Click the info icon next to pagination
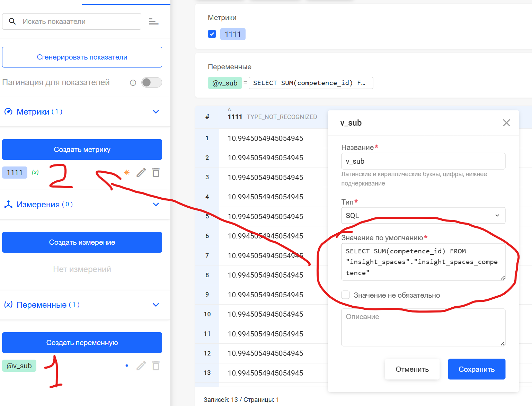Viewport: 532px width, 406px height. click(x=133, y=83)
